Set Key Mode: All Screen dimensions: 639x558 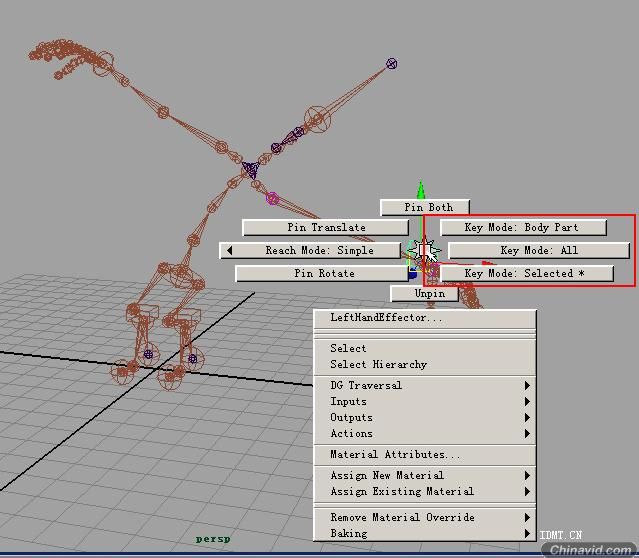[539, 250]
